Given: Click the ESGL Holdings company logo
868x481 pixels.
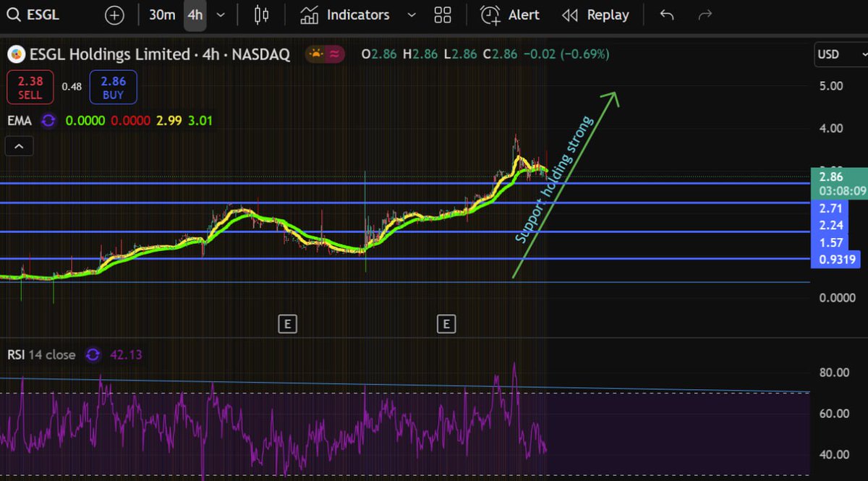Looking at the screenshot, I should click(x=16, y=54).
